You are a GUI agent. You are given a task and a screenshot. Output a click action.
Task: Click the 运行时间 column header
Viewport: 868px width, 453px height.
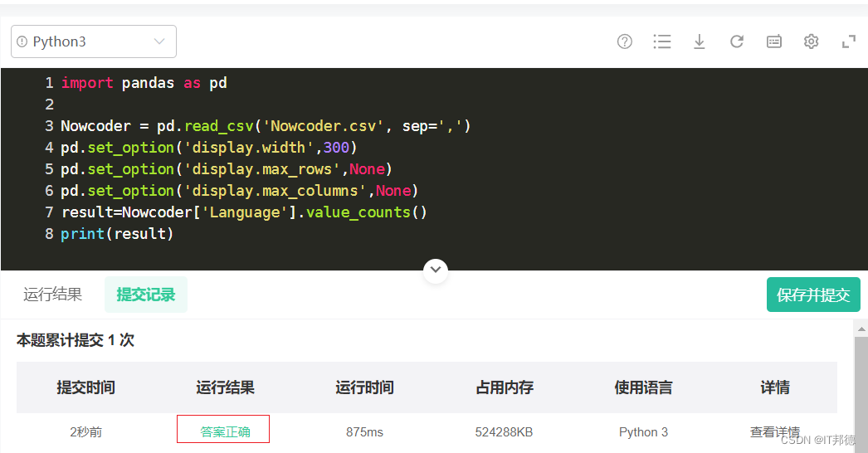coord(365,387)
